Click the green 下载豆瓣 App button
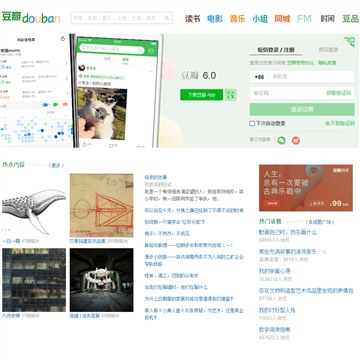 point(202,95)
